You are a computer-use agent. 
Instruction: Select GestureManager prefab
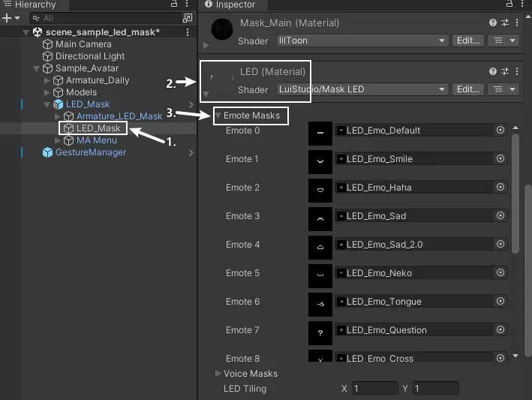(x=91, y=152)
